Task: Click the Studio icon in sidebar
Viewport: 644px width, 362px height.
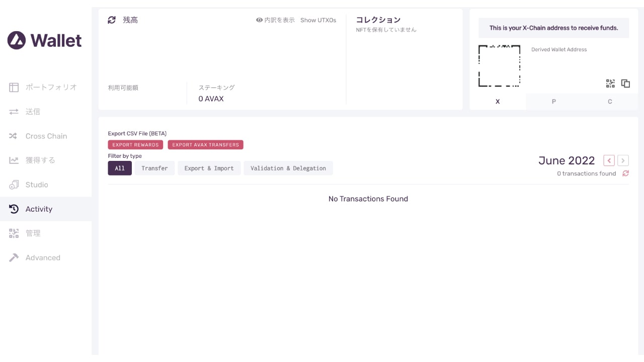Action: [14, 185]
